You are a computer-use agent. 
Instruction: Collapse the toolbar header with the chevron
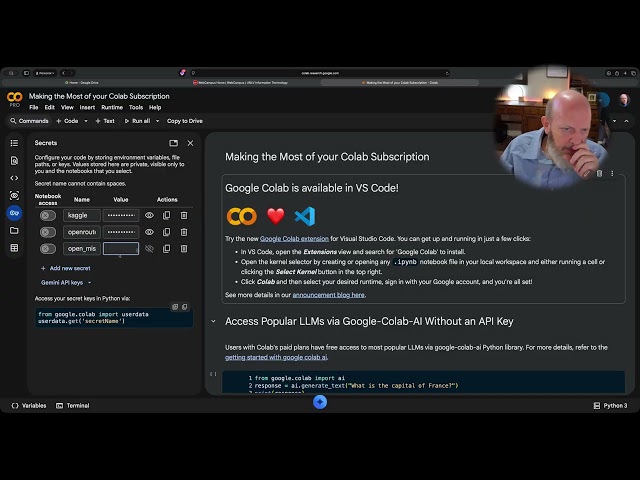click(627, 121)
